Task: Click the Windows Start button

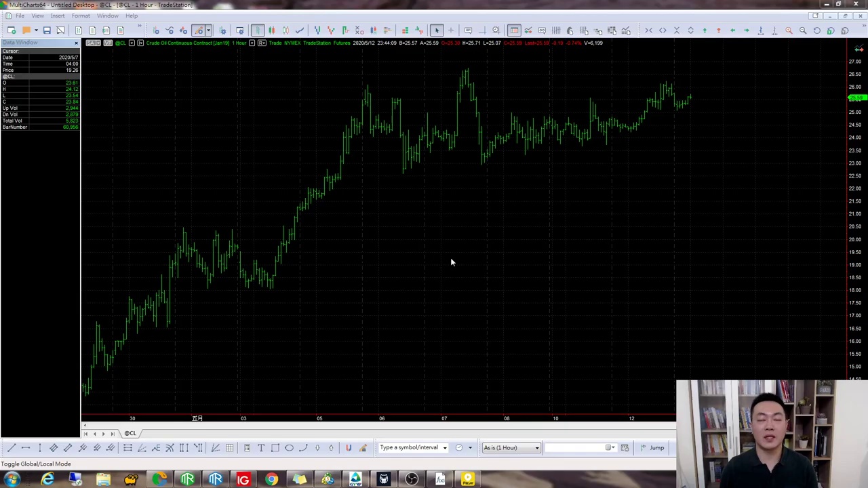Action: tap(12, 480)
